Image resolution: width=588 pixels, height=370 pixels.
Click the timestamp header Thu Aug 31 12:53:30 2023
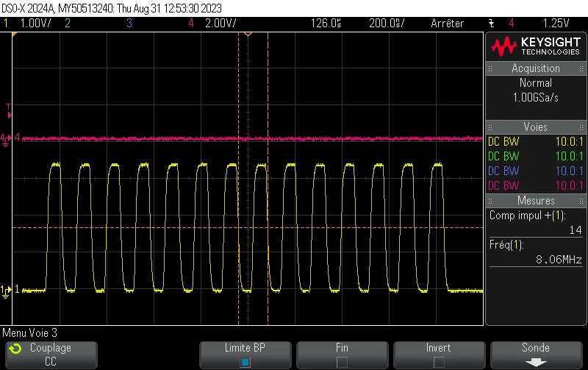(x=169, y=8)
